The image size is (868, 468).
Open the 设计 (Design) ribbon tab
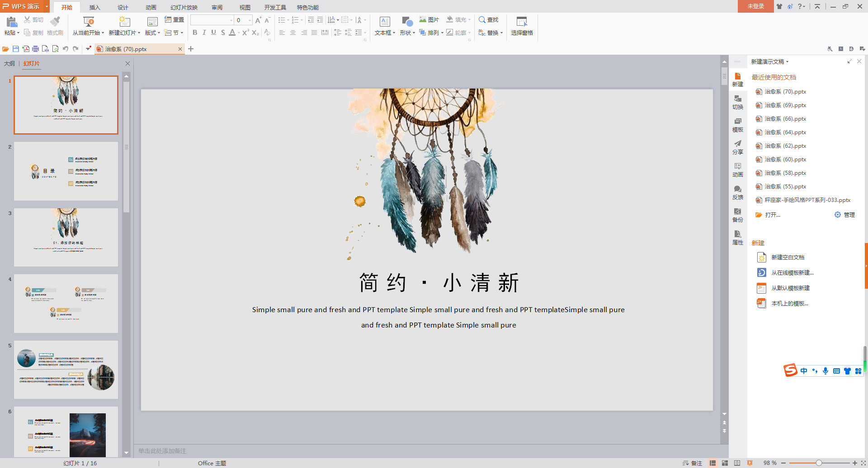tap(123, 7)
